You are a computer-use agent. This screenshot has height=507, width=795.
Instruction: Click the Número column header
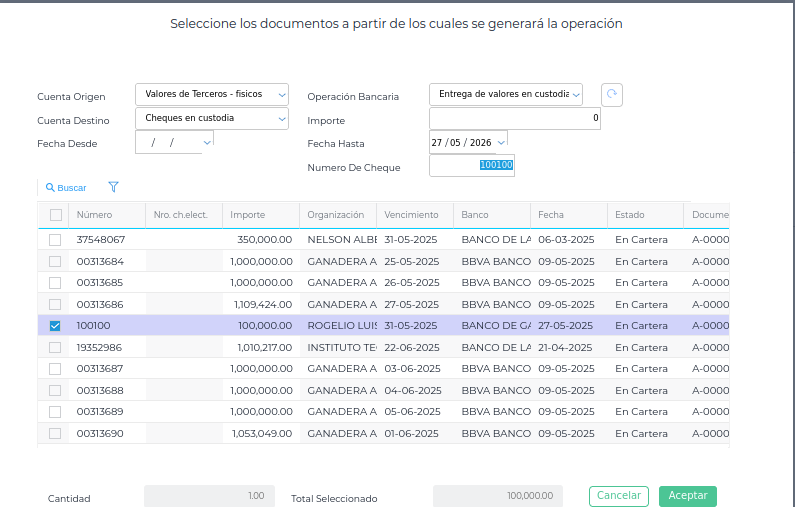(95, 215)
